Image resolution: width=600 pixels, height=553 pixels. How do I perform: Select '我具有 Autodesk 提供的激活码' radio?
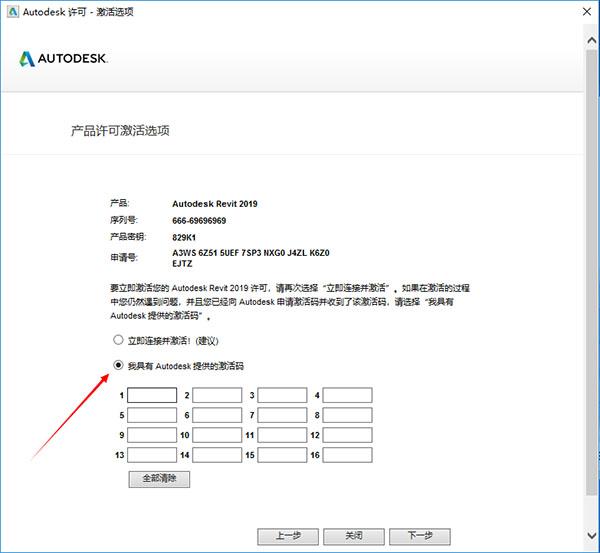click(x=118, y=365)
